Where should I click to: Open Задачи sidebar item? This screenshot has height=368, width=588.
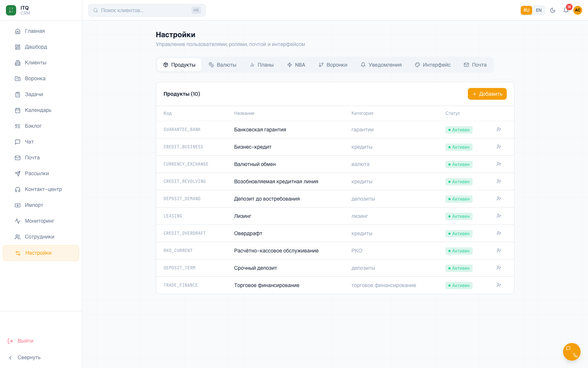[x=41, y=94]
